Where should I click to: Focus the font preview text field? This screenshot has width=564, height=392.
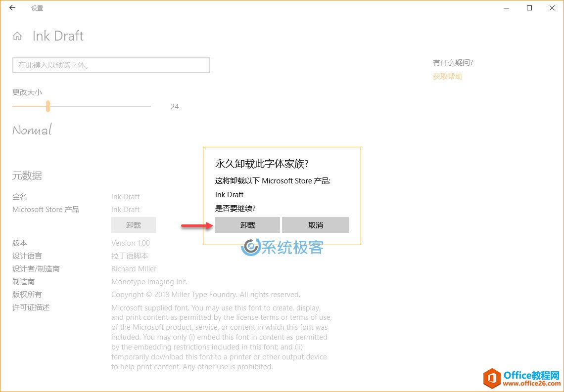tap(111, 65)
